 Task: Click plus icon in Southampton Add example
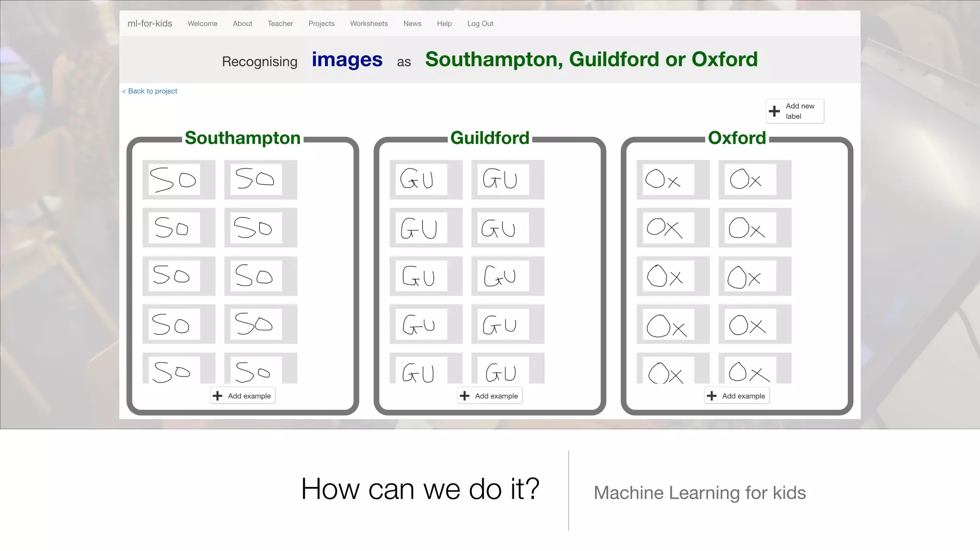[x=218, y=396]
